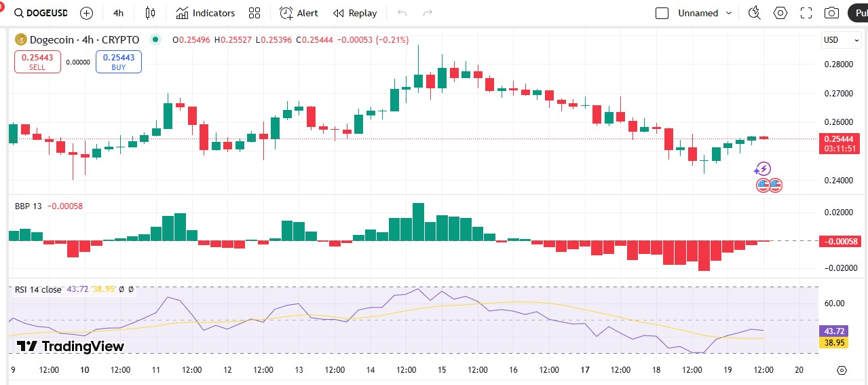Change the candlestick chart style

click(x=150, y=13)
